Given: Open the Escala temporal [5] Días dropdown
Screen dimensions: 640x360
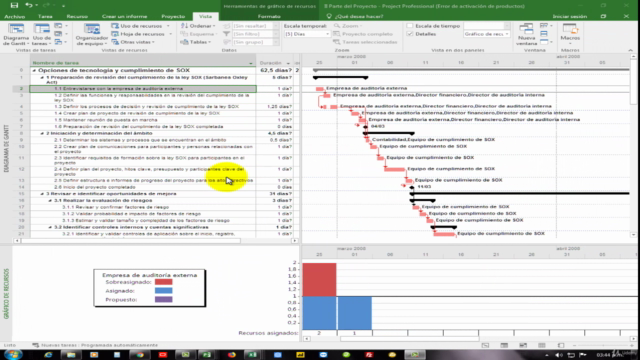Looking at the screenshot, I should tap(327, 34).
